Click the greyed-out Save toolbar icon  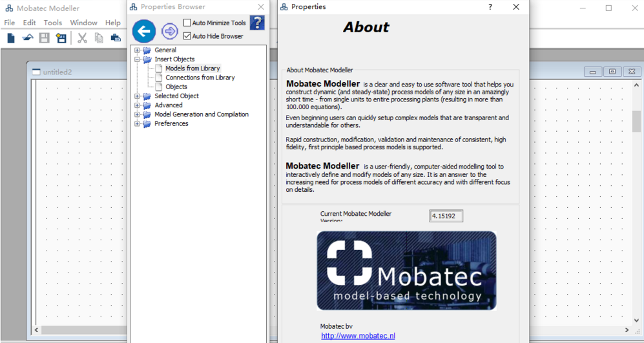tap(45, 38)
